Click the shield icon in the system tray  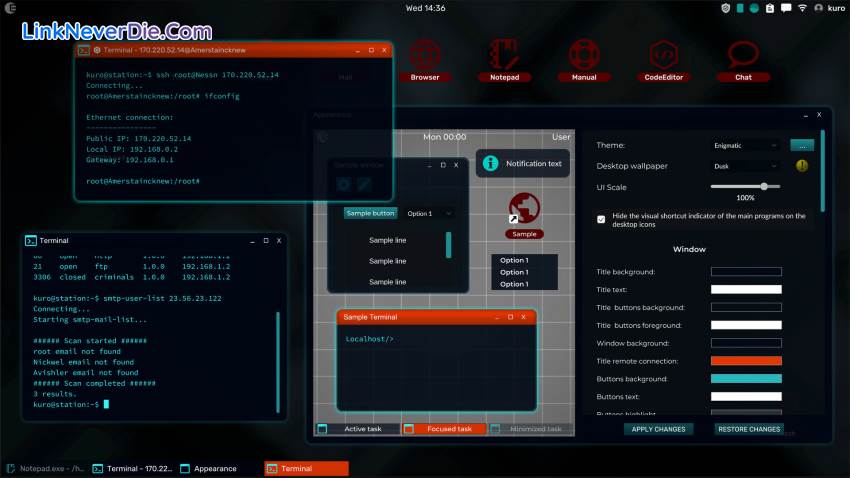[726, 8]
